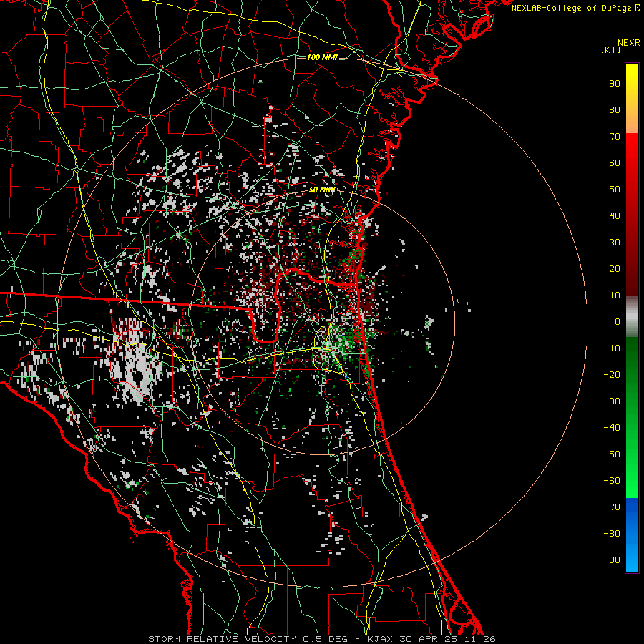The height and width of the screenshot is (644, 644).
Task: Click the positive 90 knot scale value
Action: (615, 84)
